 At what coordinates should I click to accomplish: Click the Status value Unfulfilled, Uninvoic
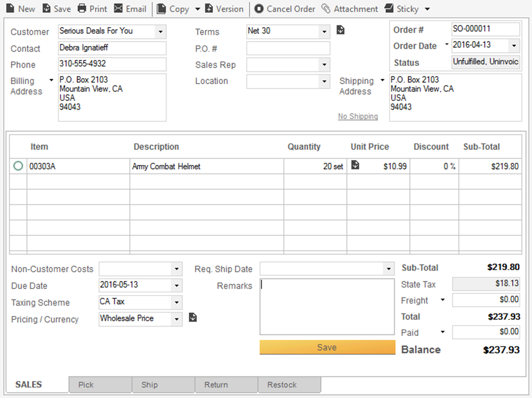(x=486, y=62)
